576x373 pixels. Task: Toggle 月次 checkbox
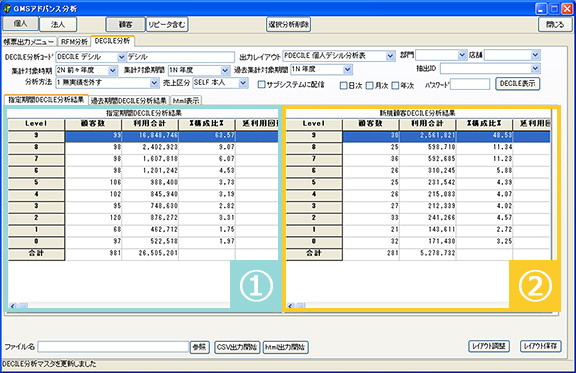370,85
